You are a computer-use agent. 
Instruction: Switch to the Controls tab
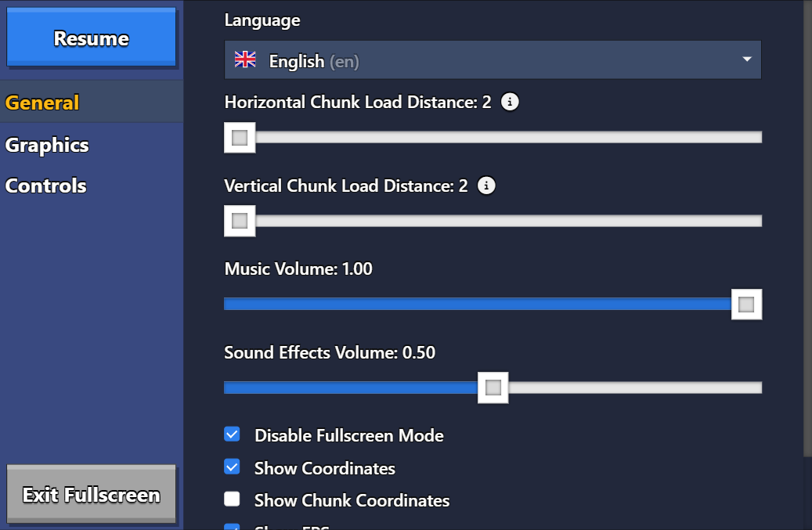(45, 186)
